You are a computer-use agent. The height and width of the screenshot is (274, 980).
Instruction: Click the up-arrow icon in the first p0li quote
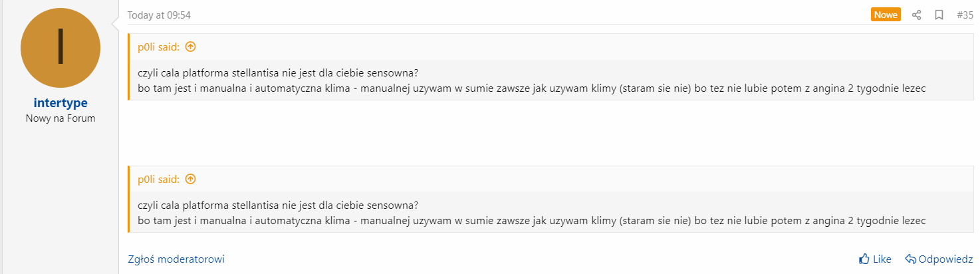point(191,47)
